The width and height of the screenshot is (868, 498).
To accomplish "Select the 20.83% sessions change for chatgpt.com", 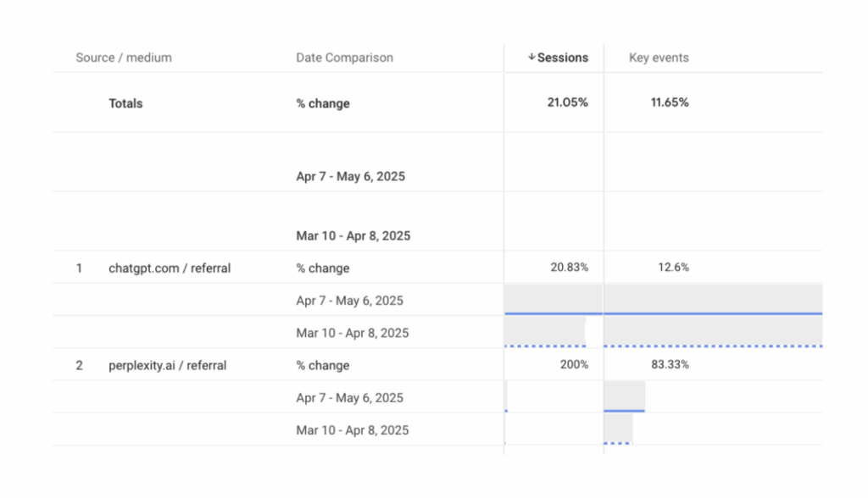I will [x=569, y=268].
